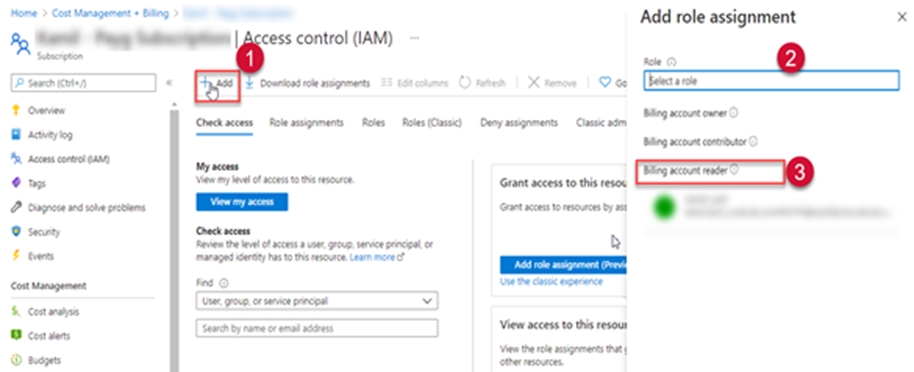Click Download role assignments icon
Viewport: 914px width, 372px height.
tap(249, 83)
